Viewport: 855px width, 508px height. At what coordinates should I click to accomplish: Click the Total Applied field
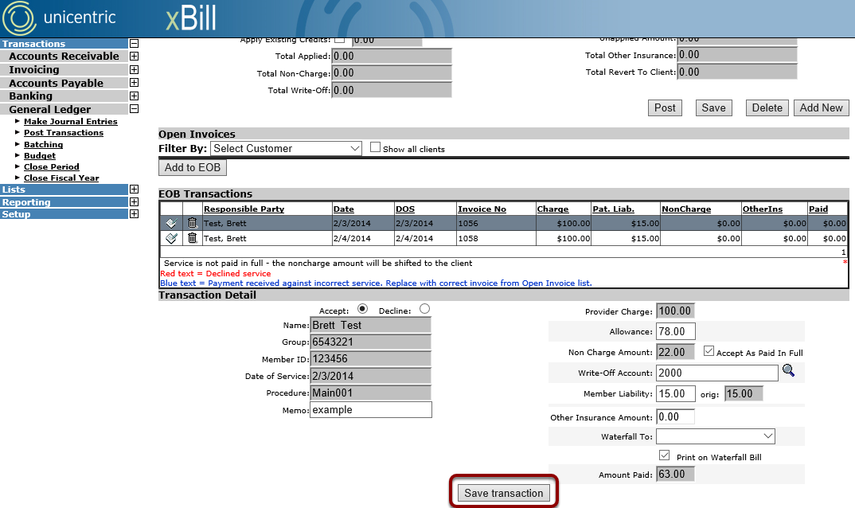392,56
